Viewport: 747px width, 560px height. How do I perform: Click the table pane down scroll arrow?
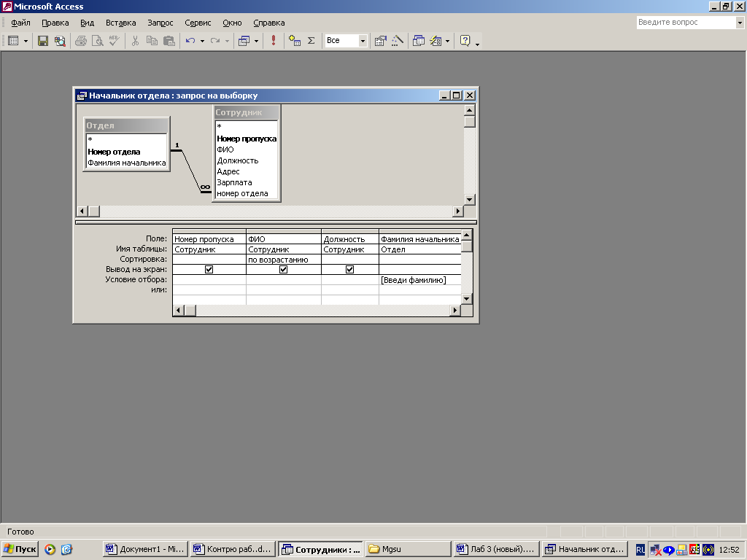click(x=469, y=200)
